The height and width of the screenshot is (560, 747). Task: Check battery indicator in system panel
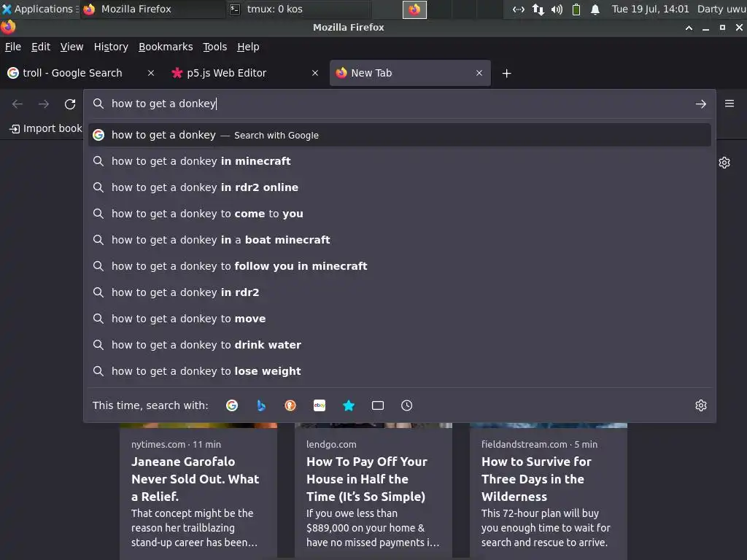(x=576, y=9)
